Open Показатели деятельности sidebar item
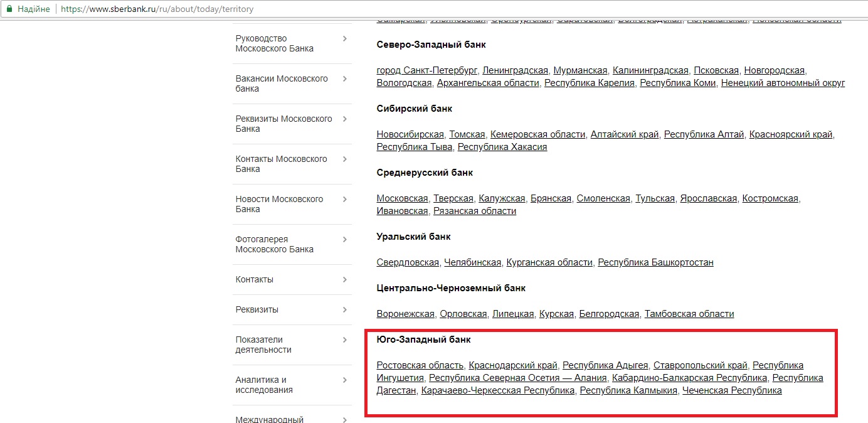This screenshot has width=868, height=423. coord(263,345)
